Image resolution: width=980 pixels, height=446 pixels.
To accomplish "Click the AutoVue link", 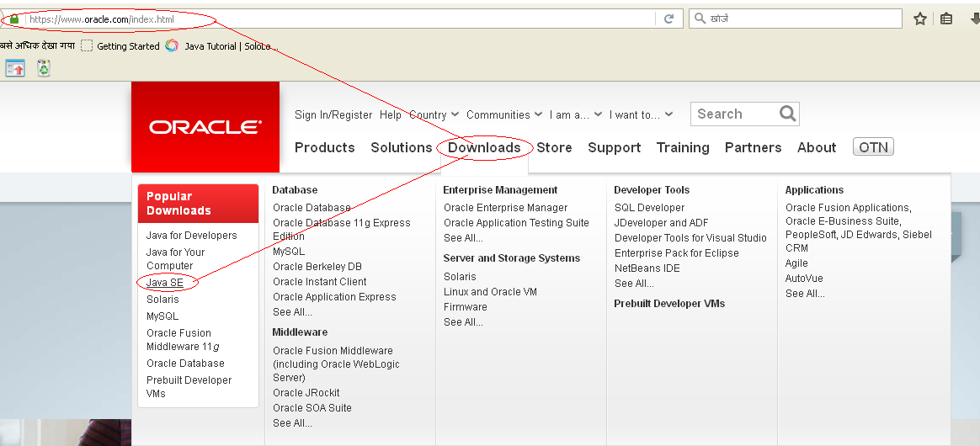I will click(x=804, y=278).
